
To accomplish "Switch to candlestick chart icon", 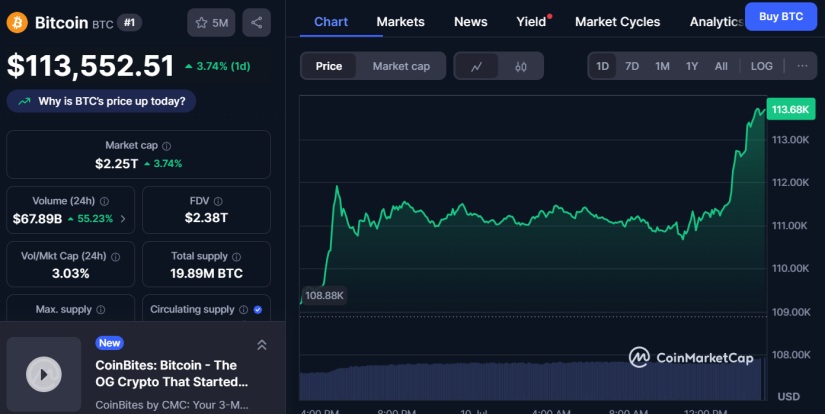I will [521, 66].
